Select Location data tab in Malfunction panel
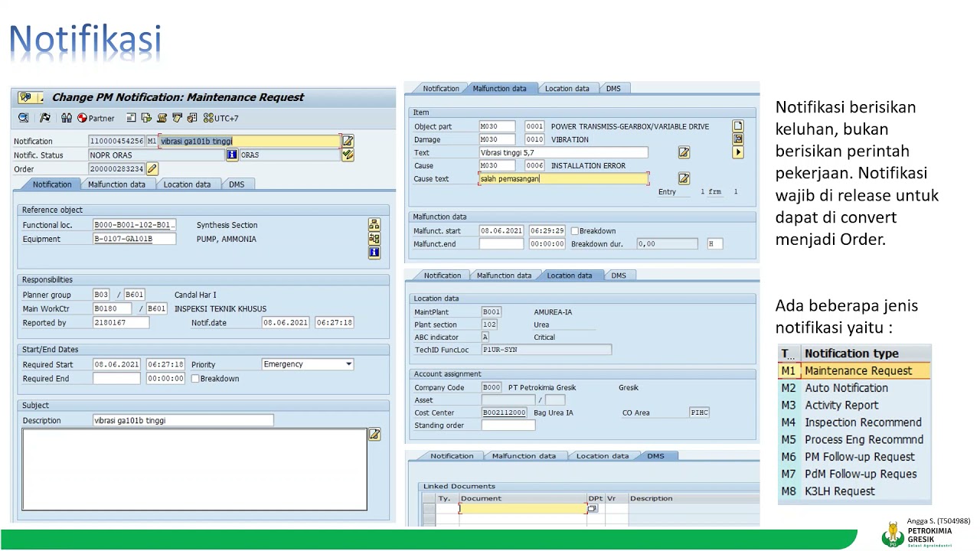980x551 pixels. 567,89
